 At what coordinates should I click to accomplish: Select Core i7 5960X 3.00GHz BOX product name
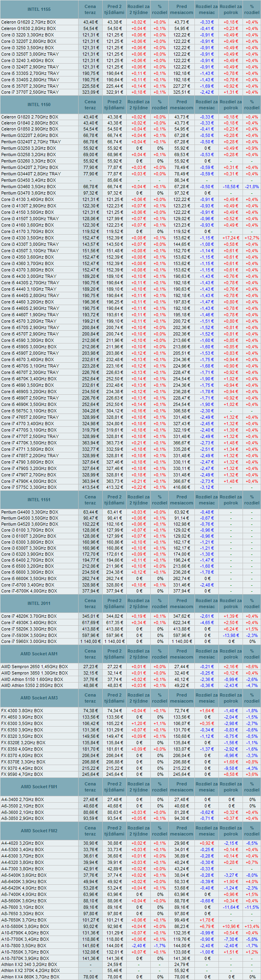29,641
